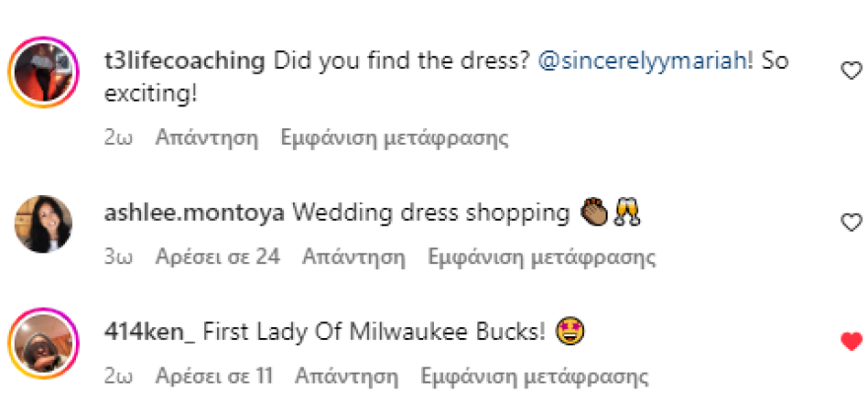The height and width of the screenshot is (414, 868).
Task: Reply to 414ken_'s Milwaukee Bucks comment
Action: 346,377
